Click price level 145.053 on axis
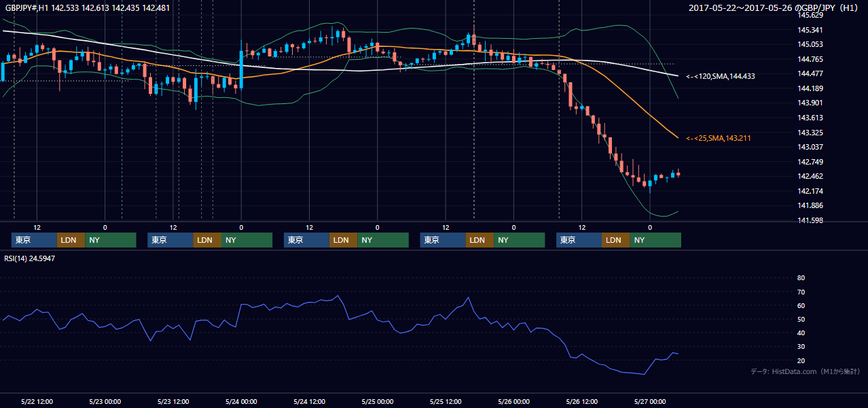 (x=810, y=44)
